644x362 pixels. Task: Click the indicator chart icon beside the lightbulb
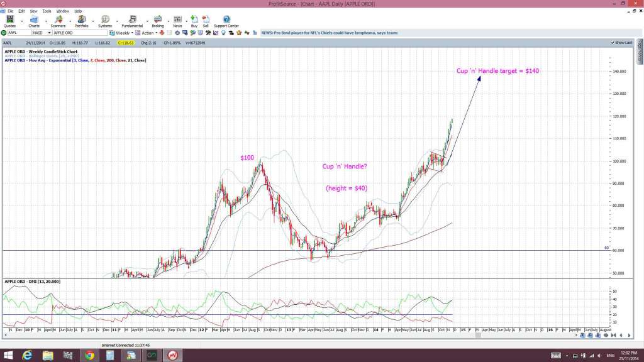[x=216, y=33]
